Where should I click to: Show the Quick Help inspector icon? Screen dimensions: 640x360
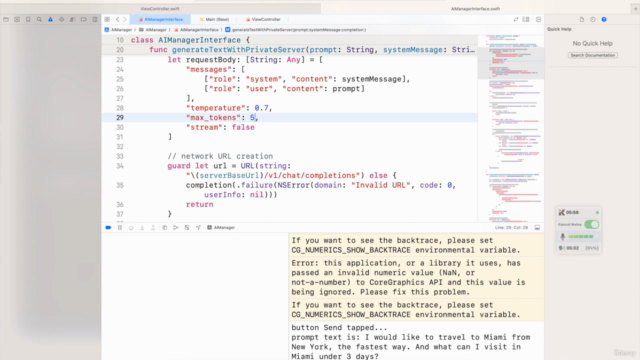pos(604,19)
